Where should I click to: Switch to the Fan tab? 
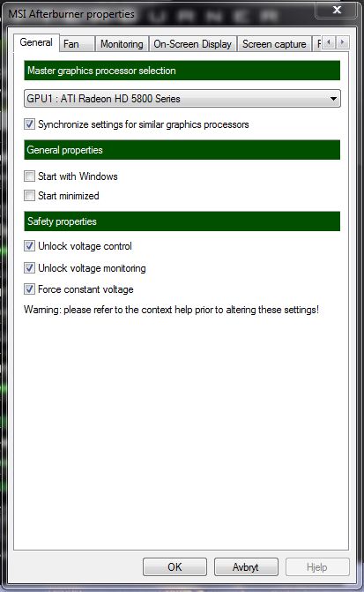[x=77, y=44]
